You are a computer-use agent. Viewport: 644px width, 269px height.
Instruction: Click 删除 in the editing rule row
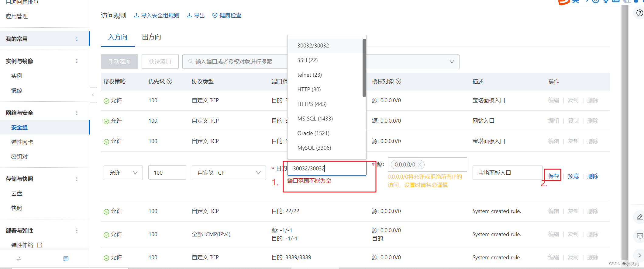[593, 176]
